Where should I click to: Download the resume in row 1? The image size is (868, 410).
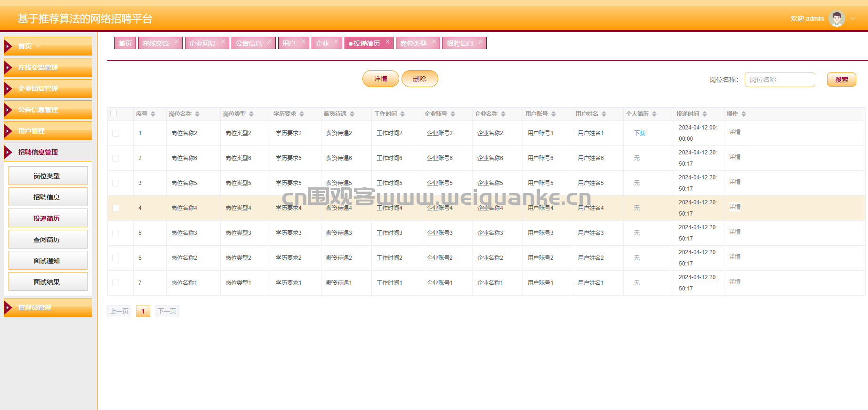pos(640,133)
